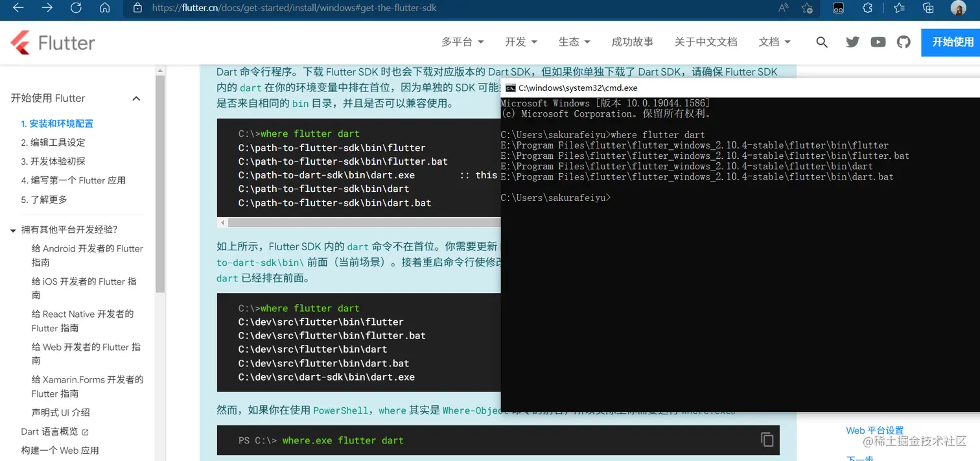
Task: Select 3. 开发体验初探 in sidebar
Action: click(53, 161)
